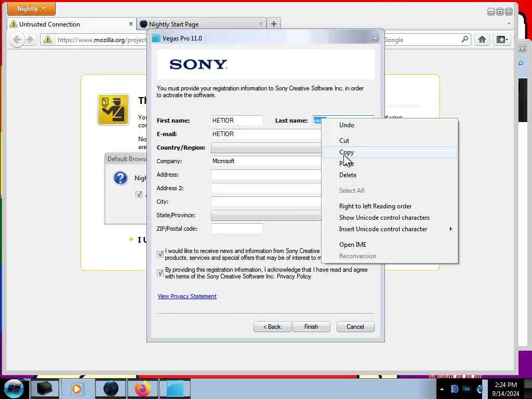The width and height of the screenshot is (532, 399).
Task: Open the View Privacy Statement link
Action: tap(187, 296)
